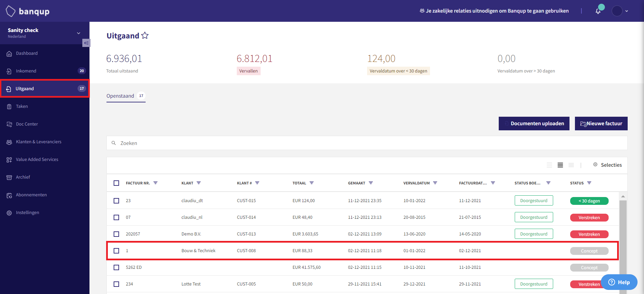Open Dashboard in the sidebar
The width and height of the screenshot is (644, 294).
pyautogui.click(x=45, y=53)
